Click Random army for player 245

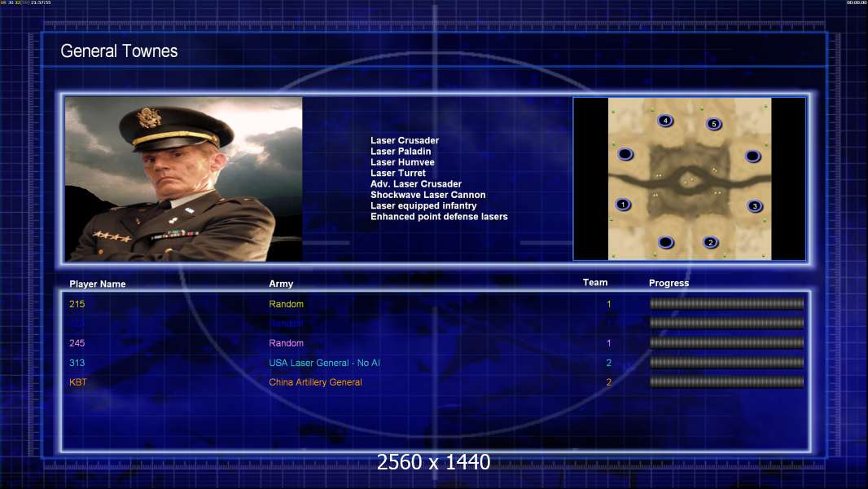pyautogui.click(x=286, y=343)
